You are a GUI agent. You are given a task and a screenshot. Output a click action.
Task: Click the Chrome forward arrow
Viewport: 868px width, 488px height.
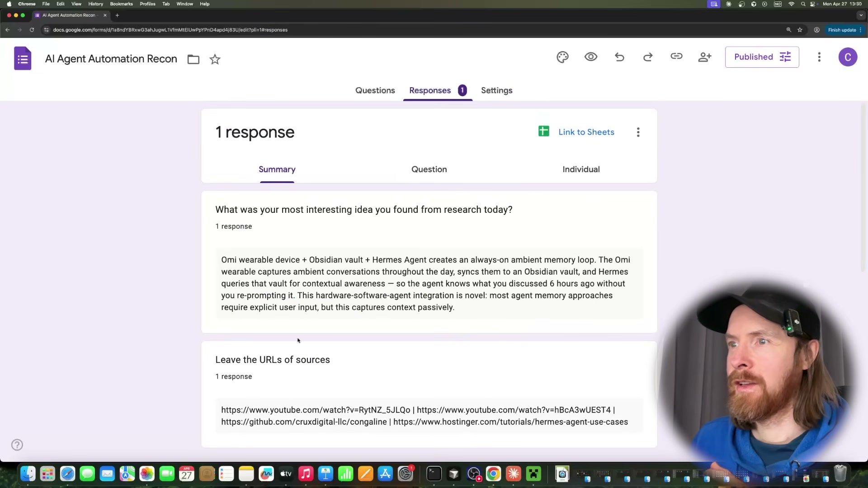pyautogui.click(x=19, y=30)
